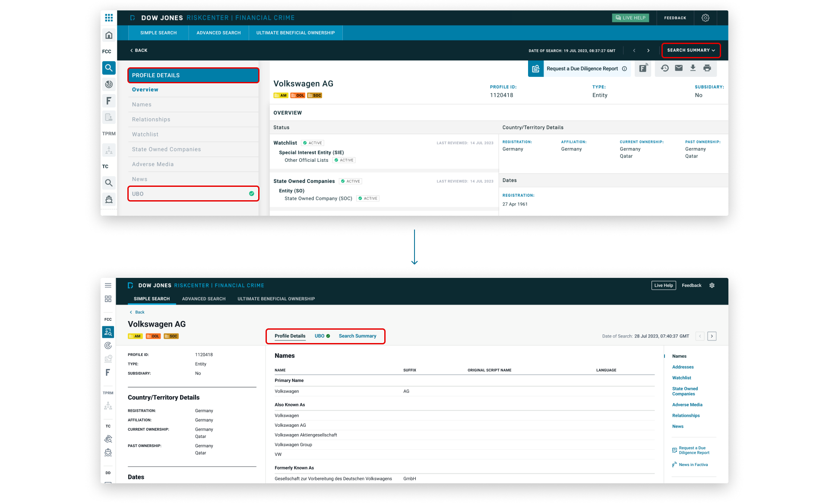Click the email envelope icon, top toolbar
Screen dimensions: 829x504
[x=679, y=68]
